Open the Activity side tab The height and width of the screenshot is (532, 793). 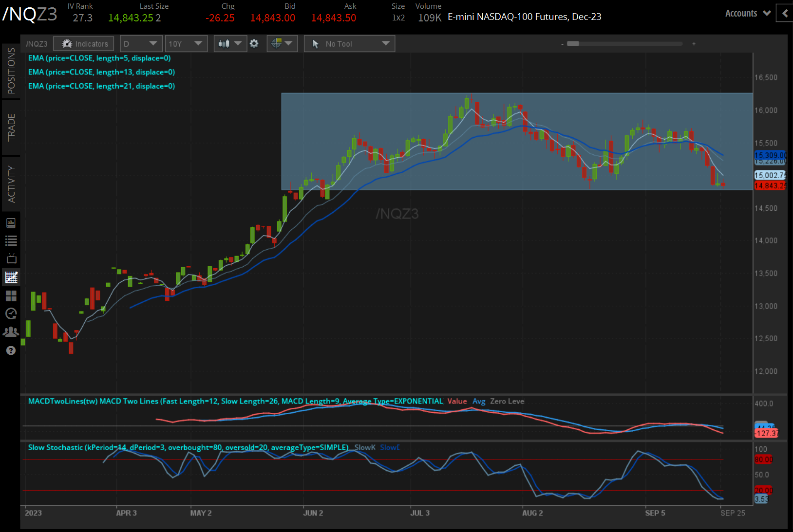11,183
